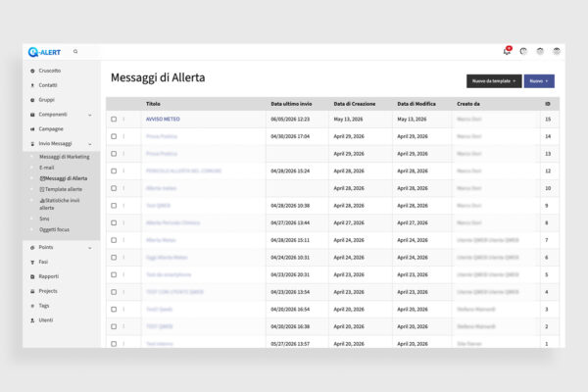The width and height of the screenshot is (588, 392).
Task: Sort by the ID column header
Action: point(548,104)
